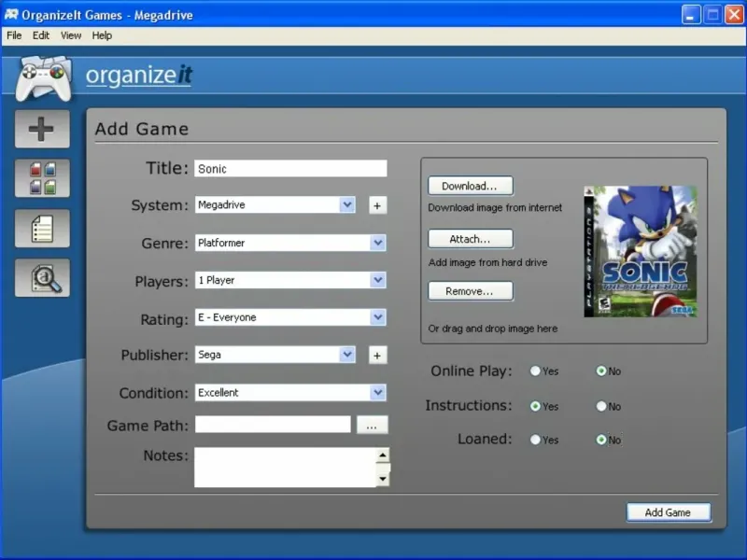
Task: Click plus button next to Publisher
Action: click(377, 356)
